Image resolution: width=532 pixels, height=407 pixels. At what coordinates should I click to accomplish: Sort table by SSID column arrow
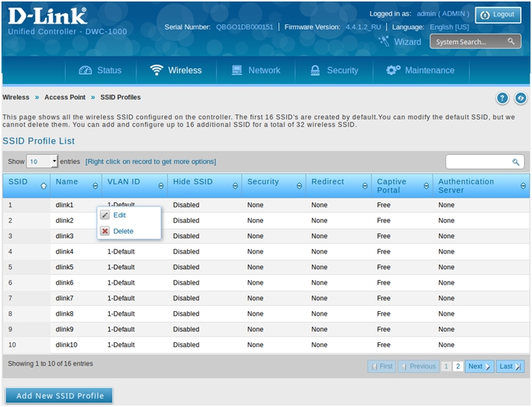pos(43,186)
